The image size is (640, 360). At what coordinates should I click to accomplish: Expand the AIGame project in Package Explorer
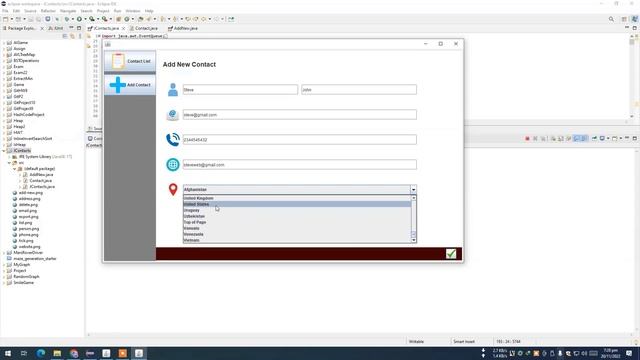(4, 42)
